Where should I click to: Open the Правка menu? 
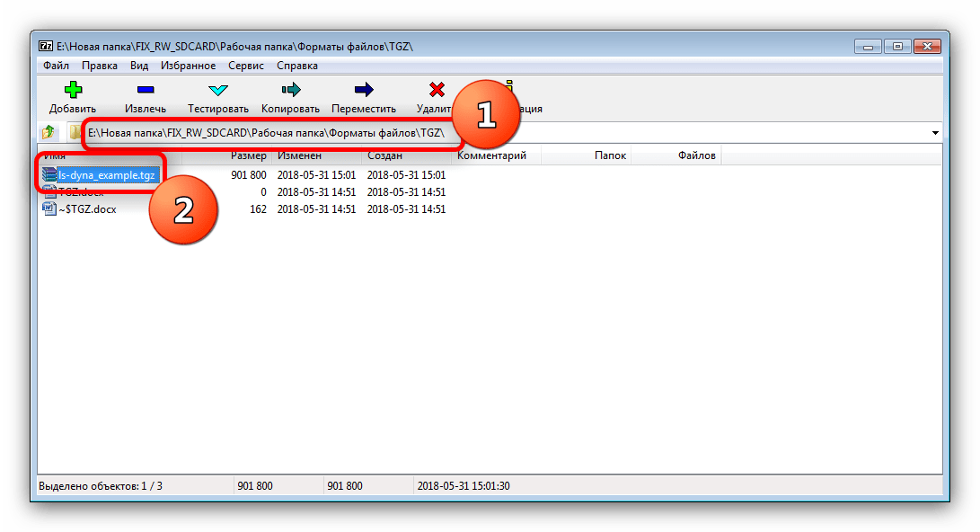(99, 66)
